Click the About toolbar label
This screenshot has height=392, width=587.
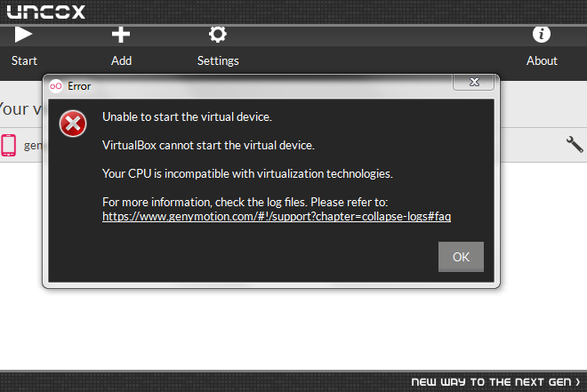pos(542,60)
